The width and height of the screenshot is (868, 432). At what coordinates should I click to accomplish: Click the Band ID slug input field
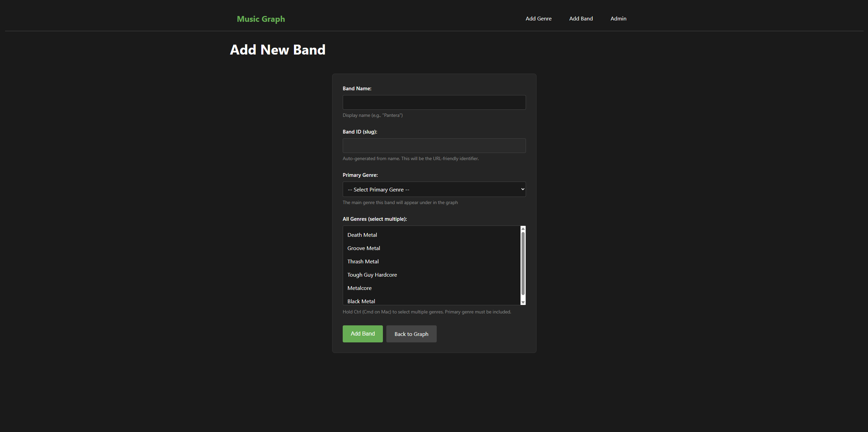coord(434,145)
